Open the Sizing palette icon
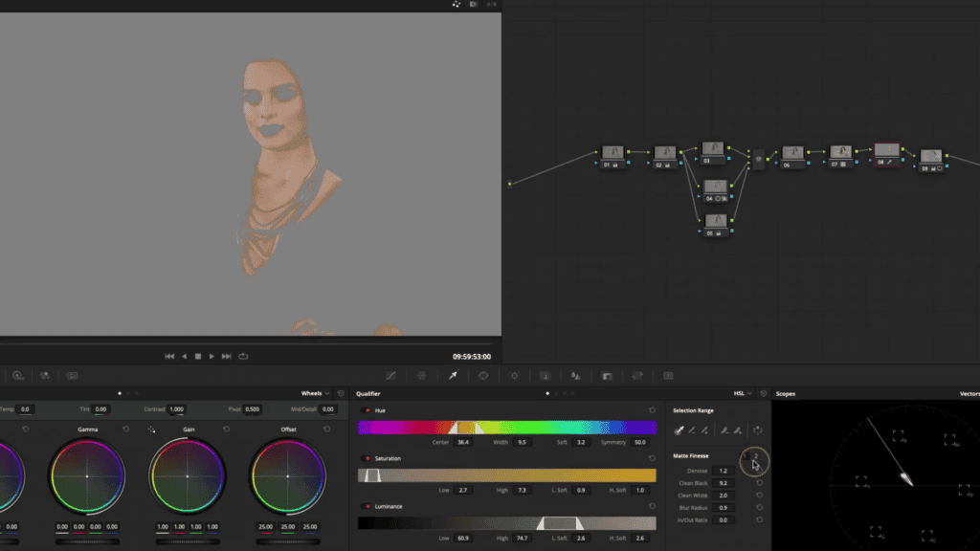980x551 pixels. point(637,375)
